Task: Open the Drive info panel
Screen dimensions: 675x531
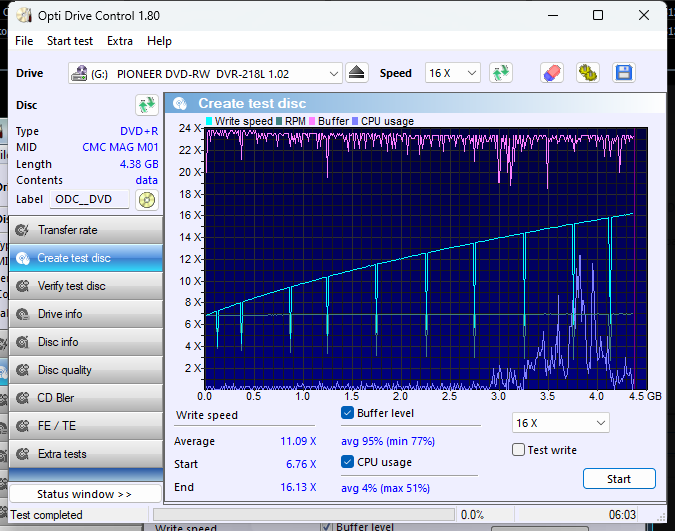Action: click(x=86, y=314)
